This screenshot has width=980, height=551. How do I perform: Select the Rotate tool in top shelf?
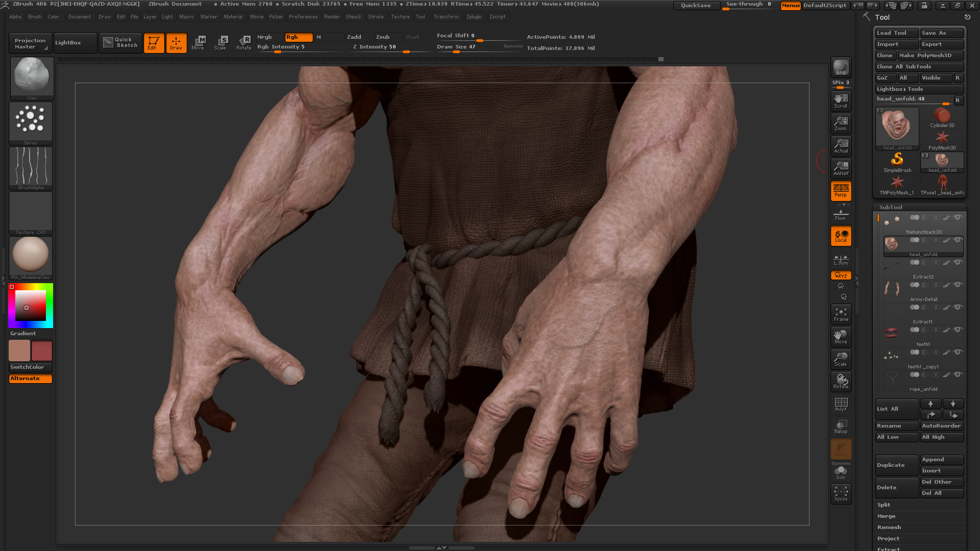click(x=244, y=43)
